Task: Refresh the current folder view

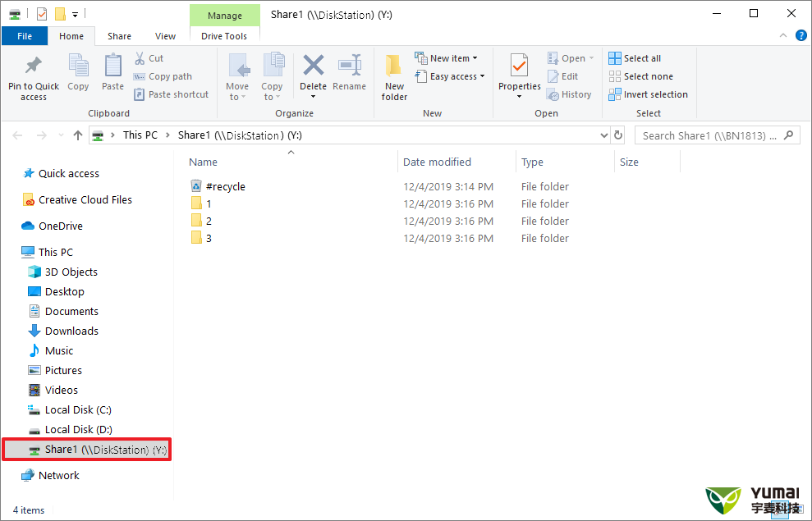Action: pos(618,135)
